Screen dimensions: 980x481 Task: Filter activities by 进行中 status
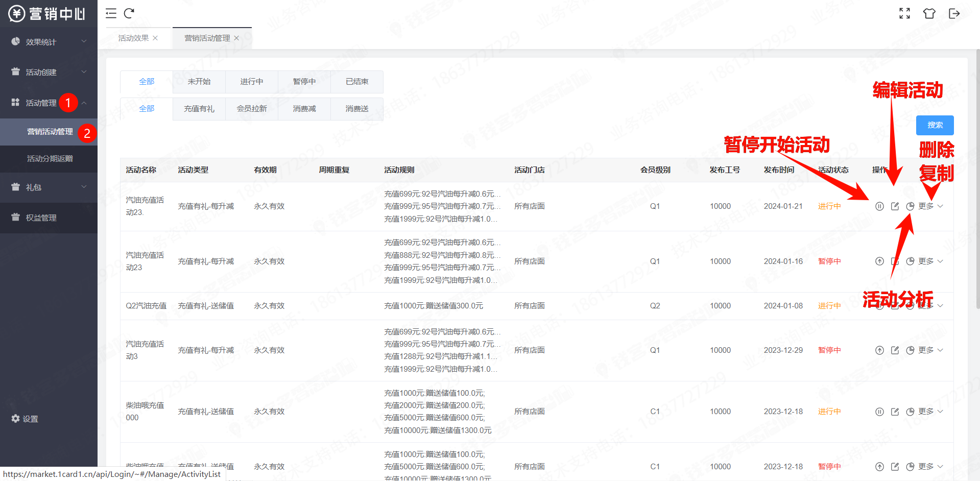(252, 82)
